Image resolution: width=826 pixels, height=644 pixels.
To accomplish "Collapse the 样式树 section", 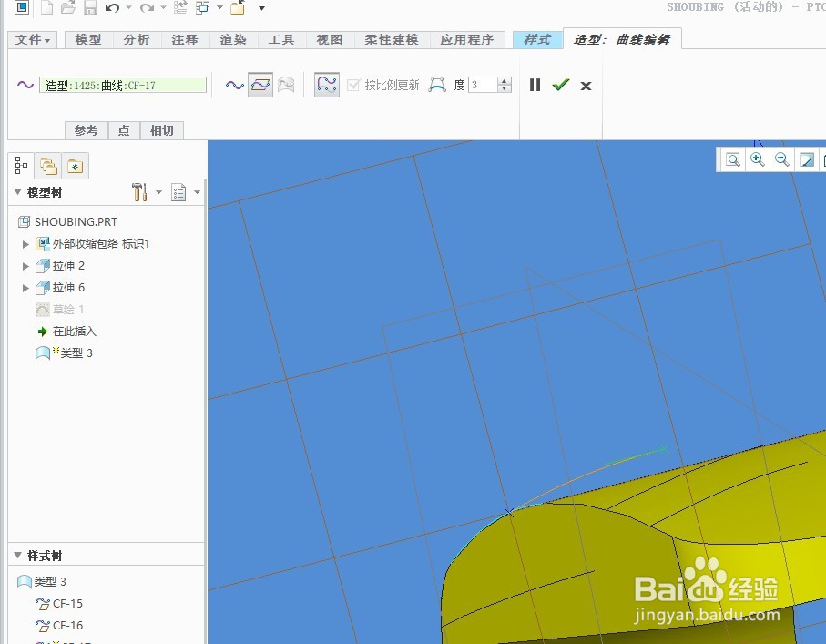I will [x=17, y=555].
